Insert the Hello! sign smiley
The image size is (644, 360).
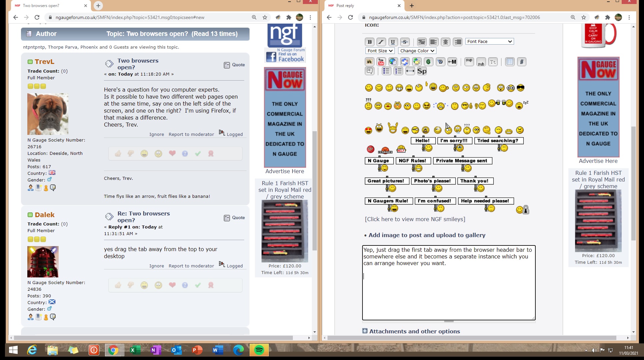(423, 144)
